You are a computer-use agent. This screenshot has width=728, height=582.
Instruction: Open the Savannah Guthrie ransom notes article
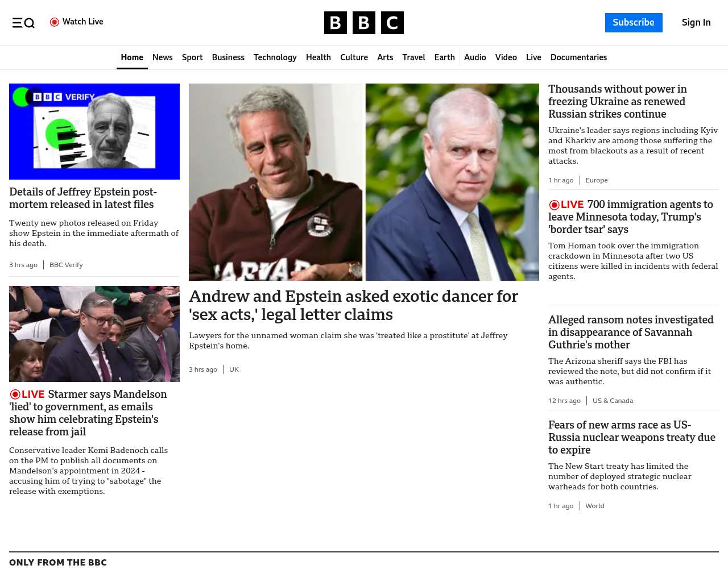click(631, 332)
